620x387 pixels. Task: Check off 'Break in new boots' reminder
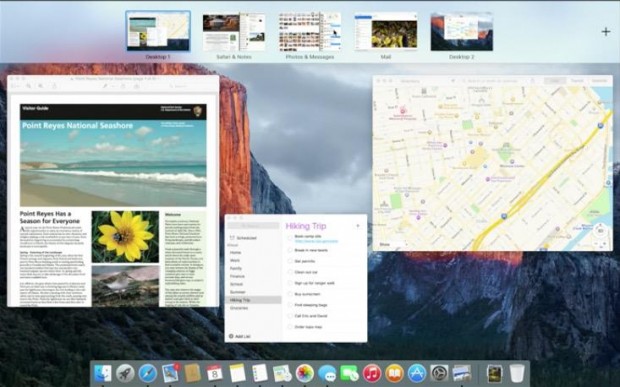click(x=290, y=250)
